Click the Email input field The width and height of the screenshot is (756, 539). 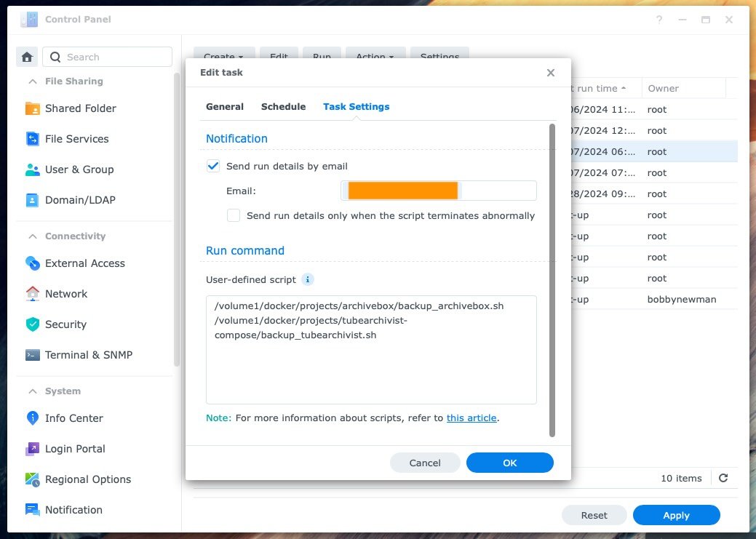pyautogui.click(x=438, y=191)
